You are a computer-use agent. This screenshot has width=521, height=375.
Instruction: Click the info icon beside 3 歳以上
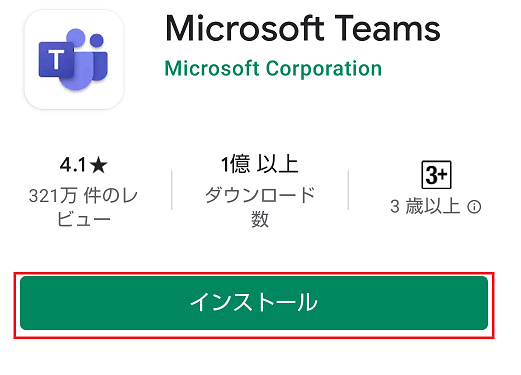[474, 207]
